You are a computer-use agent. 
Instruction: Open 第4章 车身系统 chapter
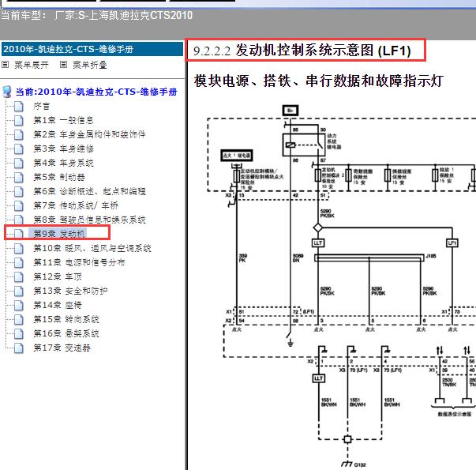pyautogui.click(x=63, y=163)
